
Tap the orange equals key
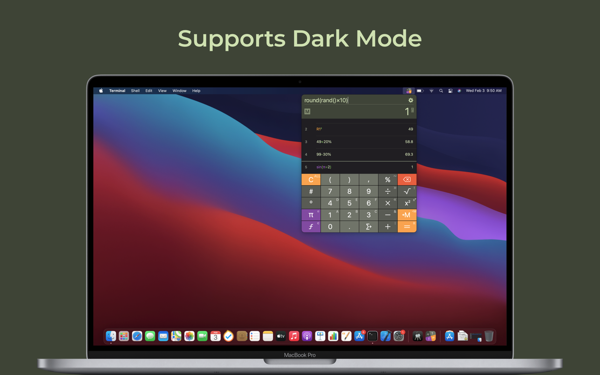click(407, 227)
